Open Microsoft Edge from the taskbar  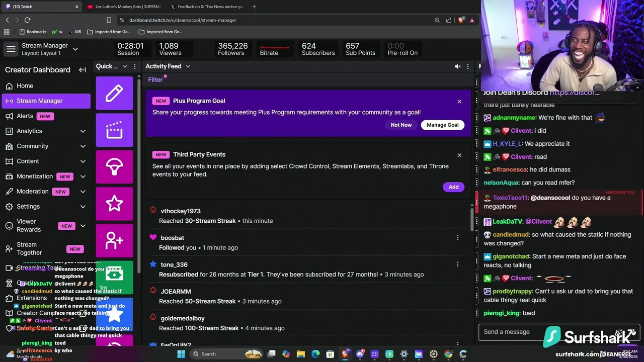pyautogui.click(x=315, y=354)
